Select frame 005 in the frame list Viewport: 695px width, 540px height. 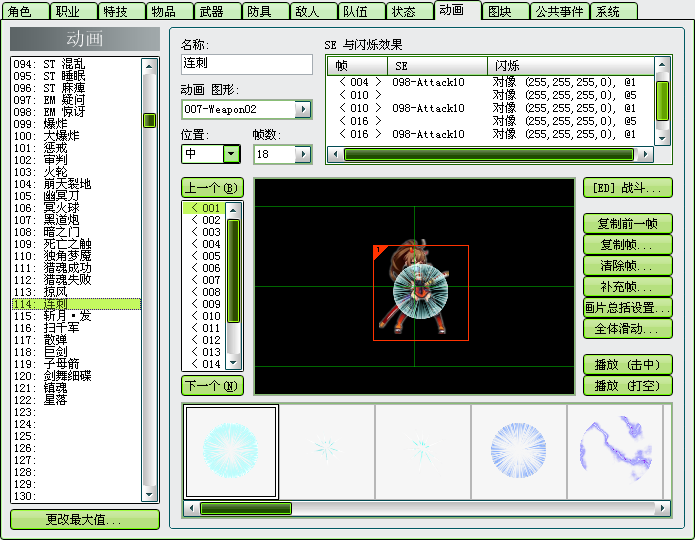tap(204, 256)
